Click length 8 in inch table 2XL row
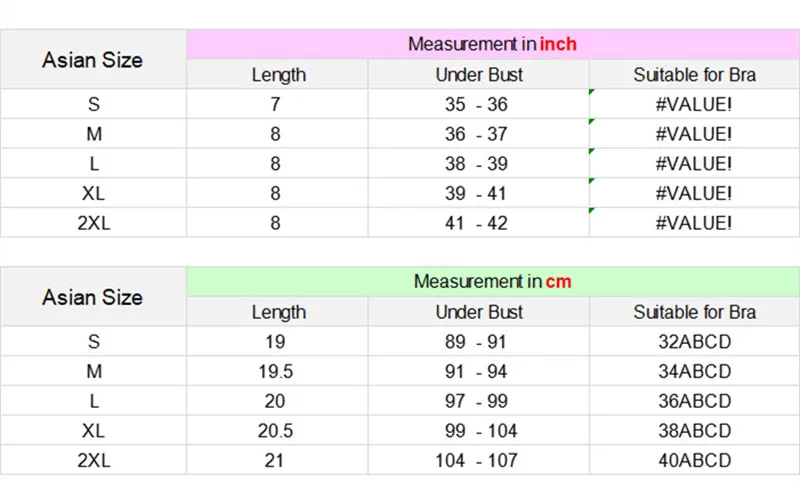This screenshot has height=496, width=800. pos(278,222)
